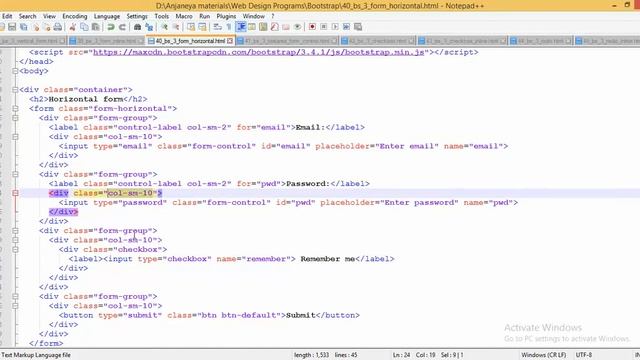The width and height of the screenshot is (640, 360).
Task: Click the UTF-8 encoding status entry
Action: [x=584, y=355]
